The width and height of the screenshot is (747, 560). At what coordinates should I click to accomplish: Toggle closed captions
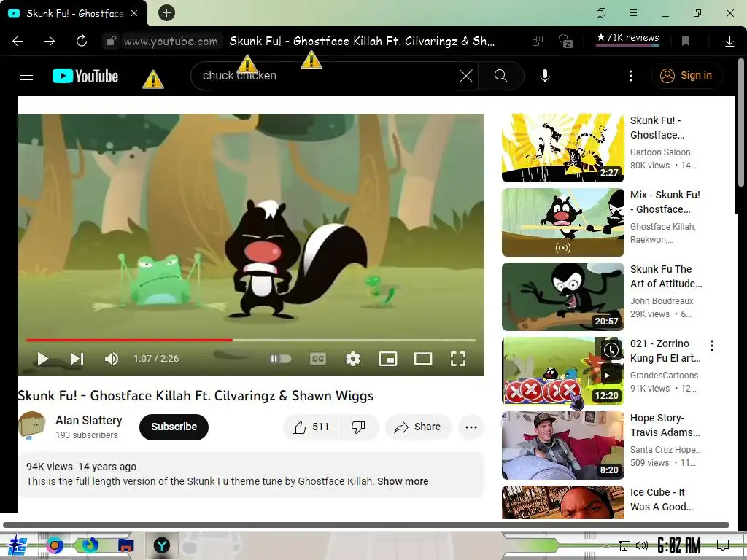coord(318,359)
